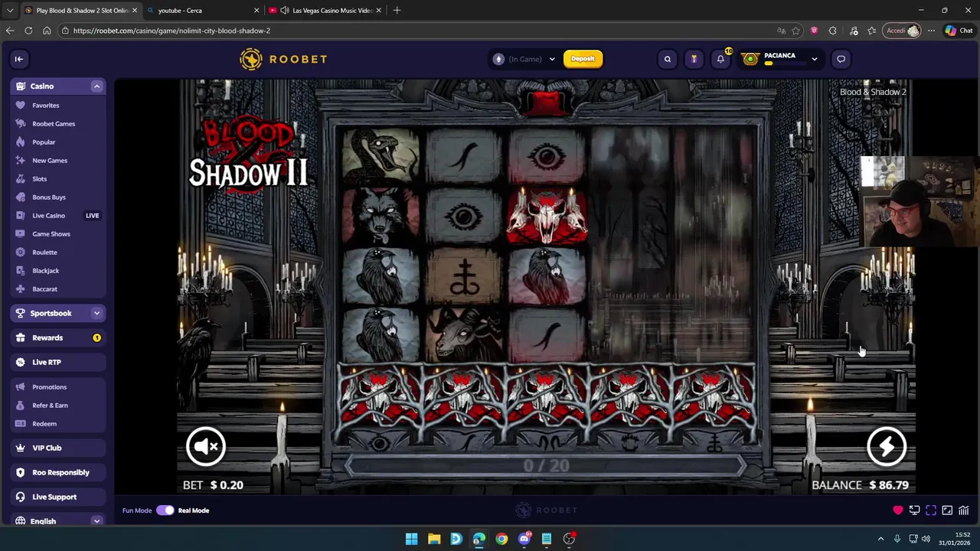
Task: Enter fullscreen using the bracket icon
Action: click(x=931, y=510)
